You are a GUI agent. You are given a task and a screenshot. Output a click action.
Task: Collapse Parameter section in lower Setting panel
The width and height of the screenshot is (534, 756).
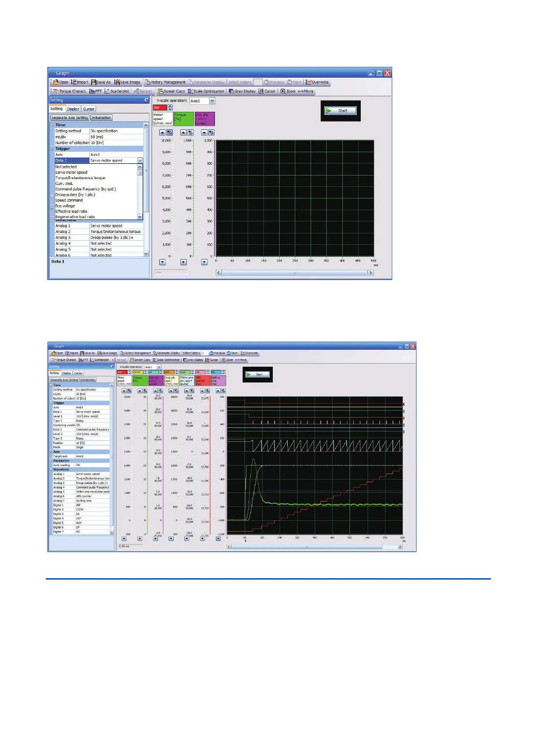51,461
